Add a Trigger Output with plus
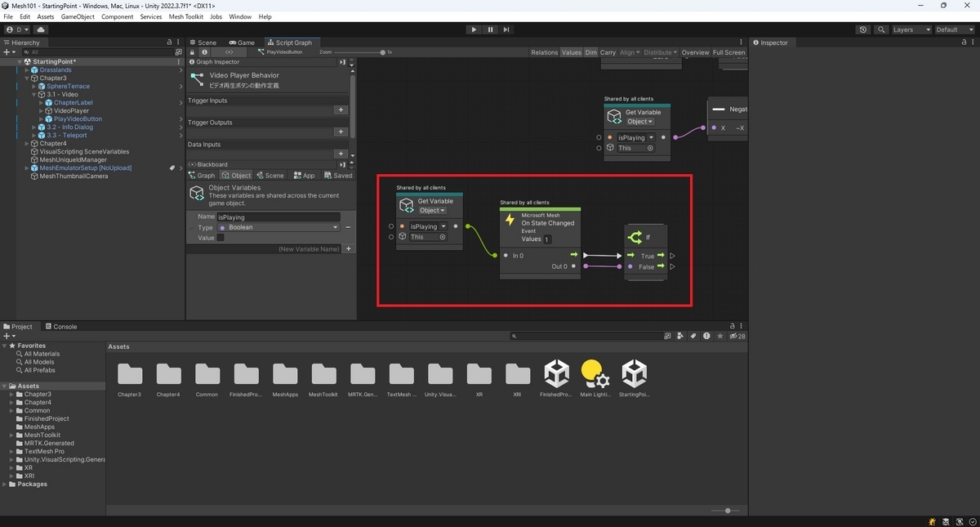 [x=341, y=132]
